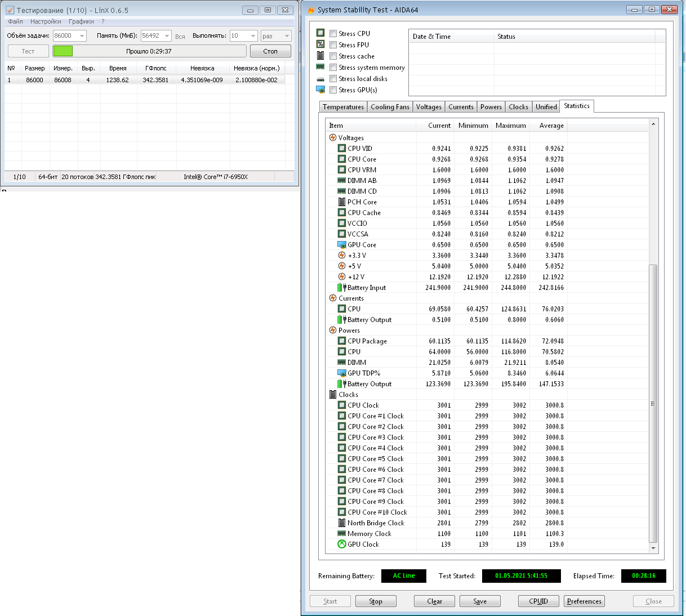Open the ? help menu in LinX
Viewport: 686px width, 616px height.
click(103, 21)
